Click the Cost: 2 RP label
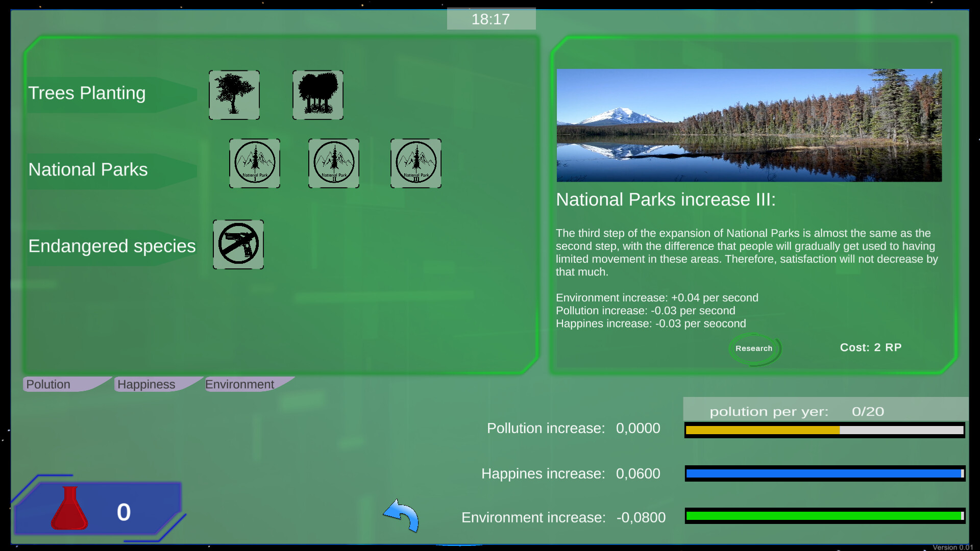Screen dimensions: 980x551 (870, 347)
